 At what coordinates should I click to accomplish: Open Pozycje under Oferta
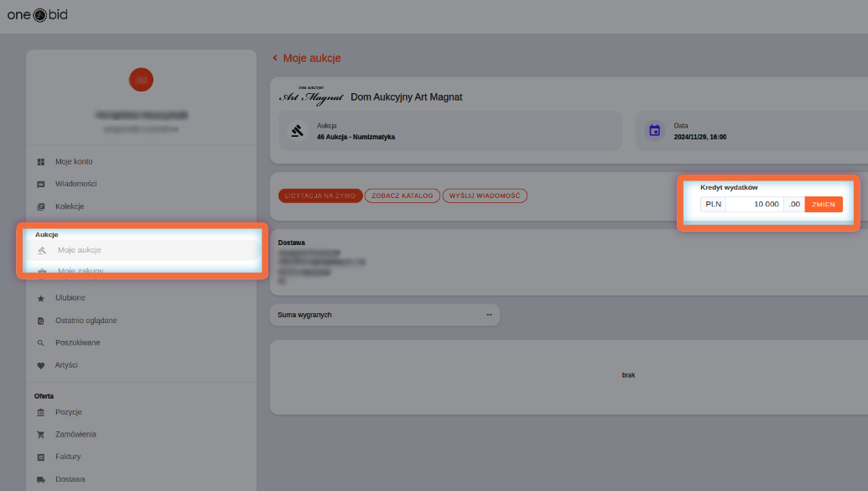69,412
